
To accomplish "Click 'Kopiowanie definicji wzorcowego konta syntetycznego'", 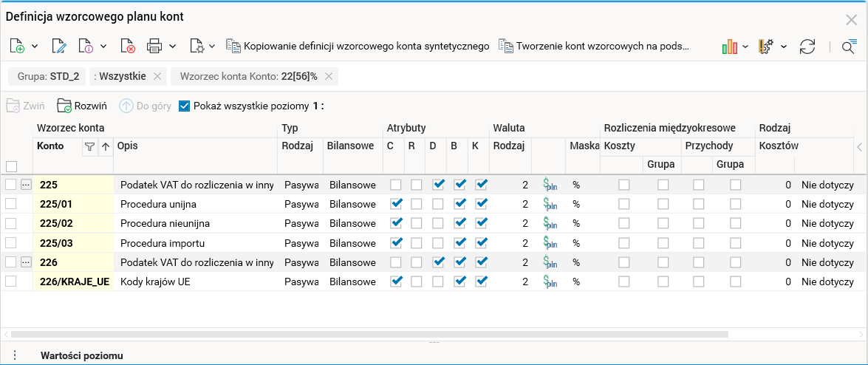I will [x=358, y=46].
